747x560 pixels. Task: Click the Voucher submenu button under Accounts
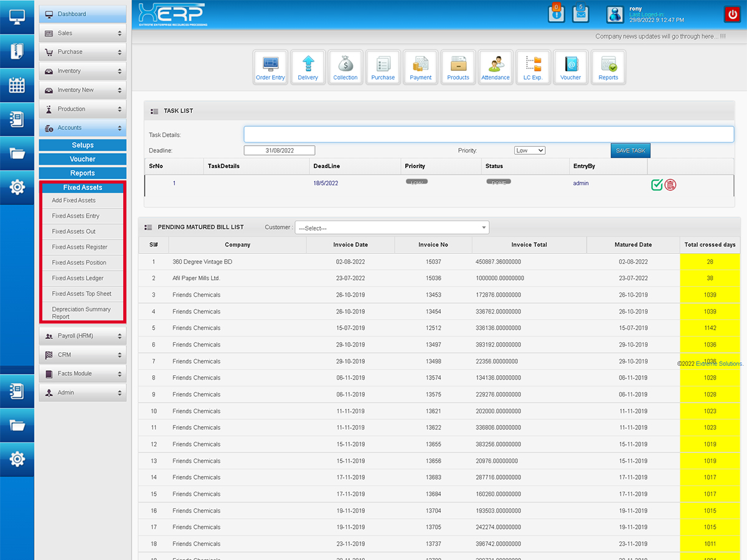tap(83, 159)
